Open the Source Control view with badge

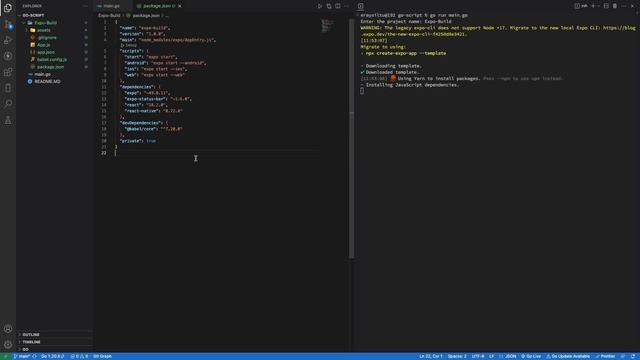click(x=8, y=24)
